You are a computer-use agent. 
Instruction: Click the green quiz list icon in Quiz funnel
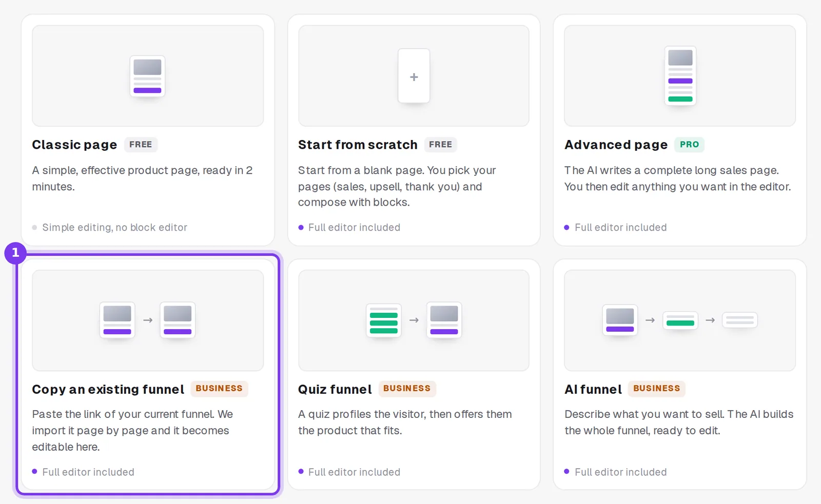tap(384, 320)
